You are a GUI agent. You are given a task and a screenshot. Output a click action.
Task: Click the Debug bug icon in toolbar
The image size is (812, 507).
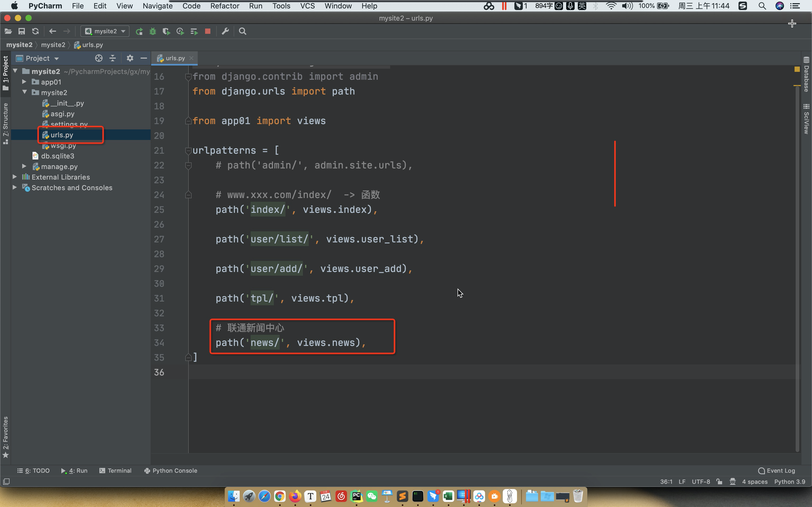pos(153,31)
